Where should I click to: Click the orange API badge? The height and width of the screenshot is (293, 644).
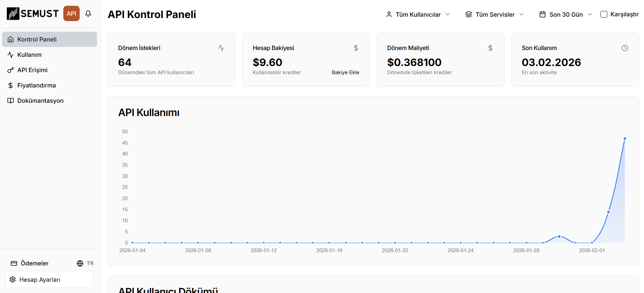point(71,14)
